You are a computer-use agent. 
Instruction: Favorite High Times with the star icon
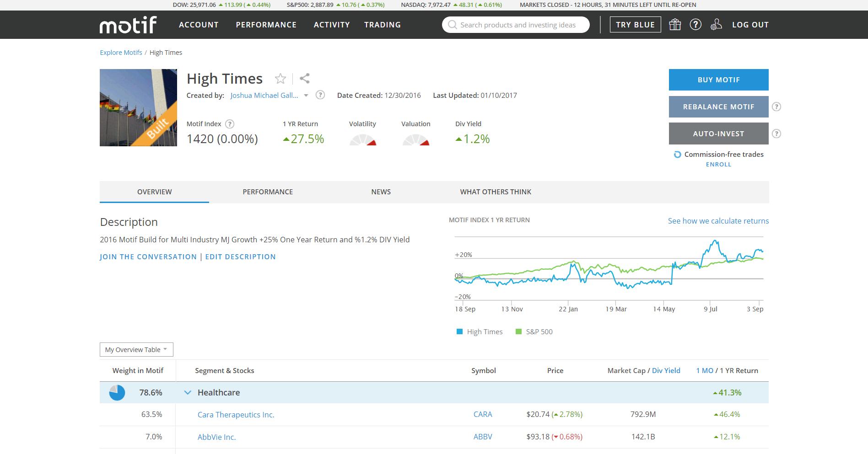coord(280,79)
